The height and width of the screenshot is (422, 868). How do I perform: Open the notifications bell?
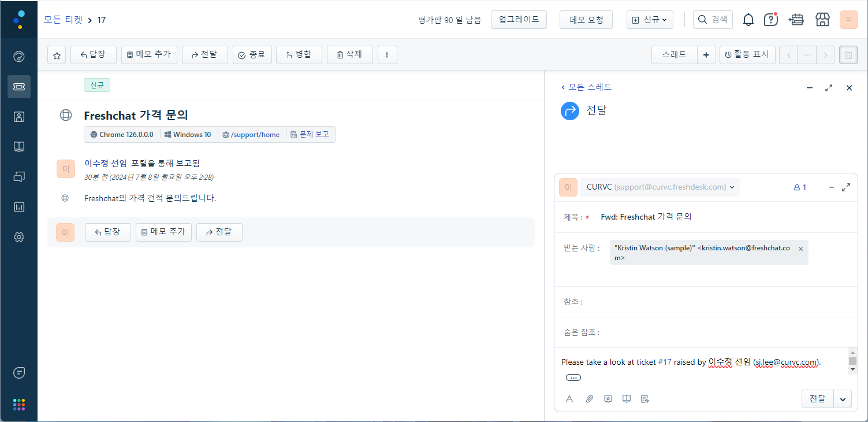point(748,20)
